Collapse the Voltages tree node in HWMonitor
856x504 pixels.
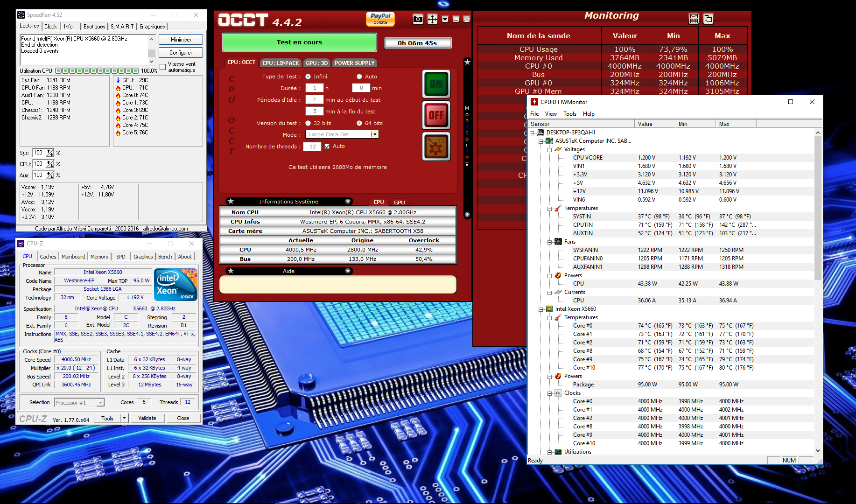pos(549,149)
